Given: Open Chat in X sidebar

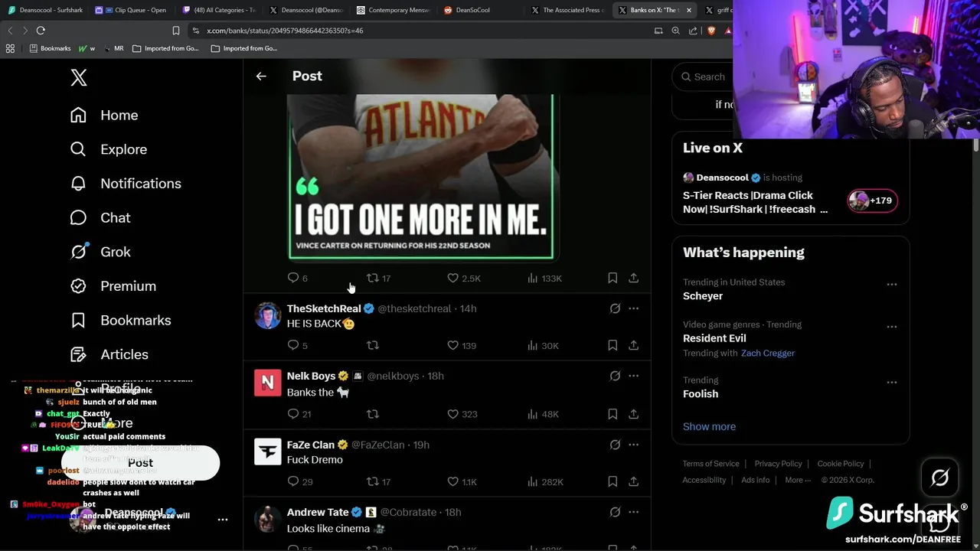Looking at the screenshot, I should (100, 217).
